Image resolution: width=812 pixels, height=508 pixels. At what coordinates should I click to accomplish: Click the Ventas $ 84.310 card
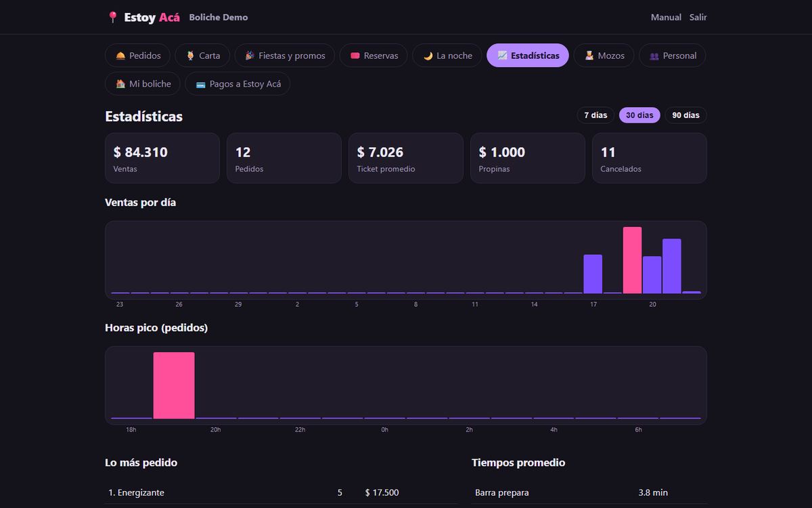[162, 158]
